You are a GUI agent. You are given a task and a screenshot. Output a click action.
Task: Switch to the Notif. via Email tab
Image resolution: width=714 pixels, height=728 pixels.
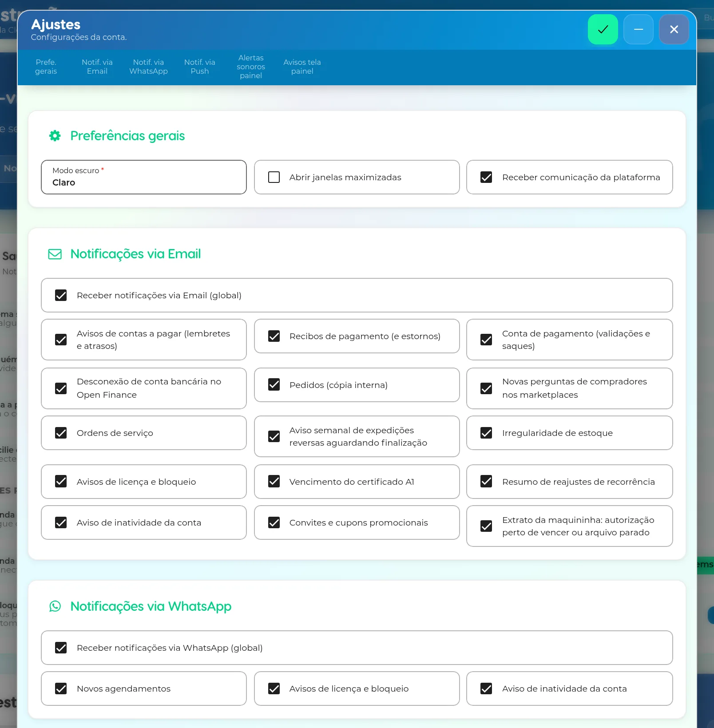[97, 67]
